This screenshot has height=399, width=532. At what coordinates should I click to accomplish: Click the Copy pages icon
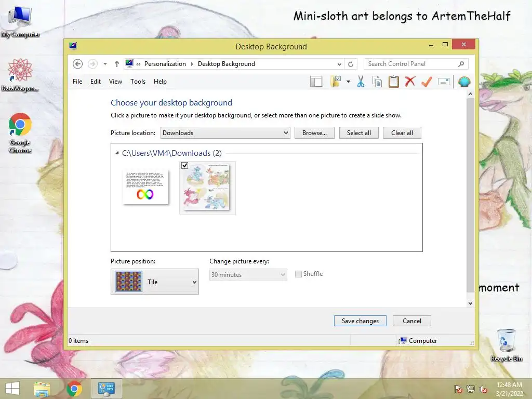(x=377, y=82)
